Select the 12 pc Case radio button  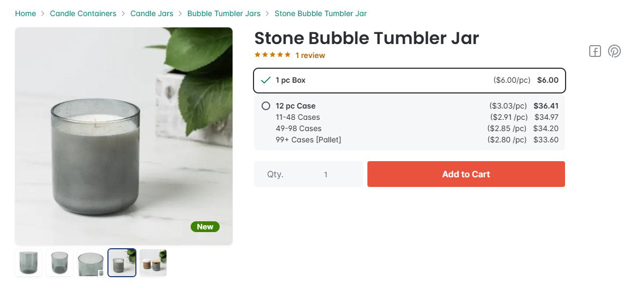pyautogui.click(x=266, y=106)
